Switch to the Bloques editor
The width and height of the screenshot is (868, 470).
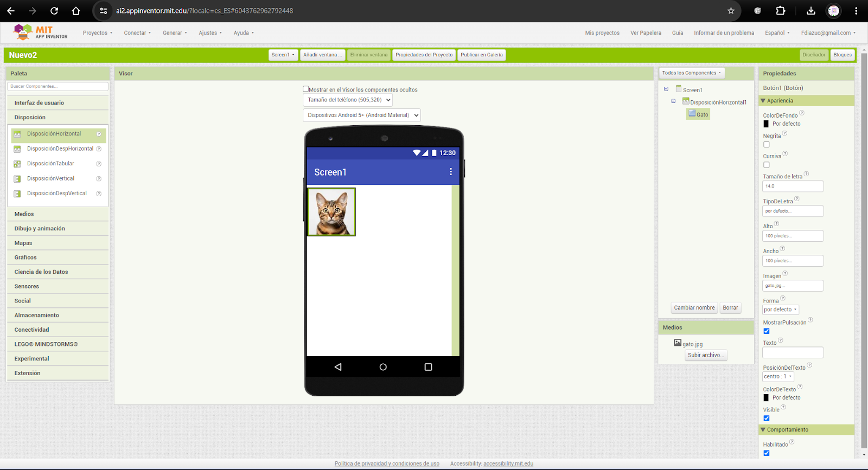[843, 55]
